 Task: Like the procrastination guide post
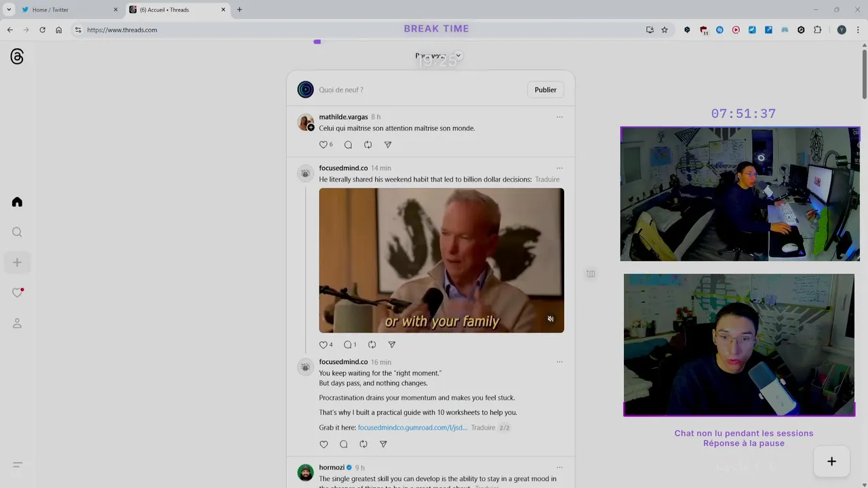[x=323, y=444]
